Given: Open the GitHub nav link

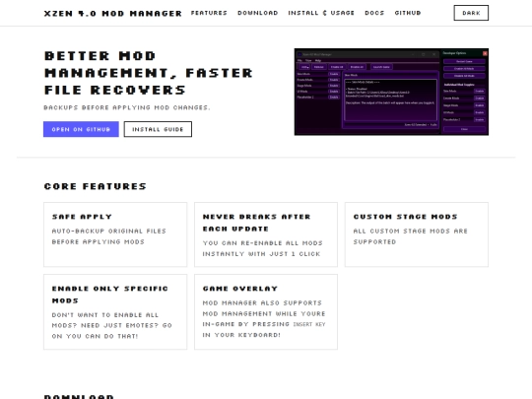Looking at the screenshot, I should pos(408,13).
